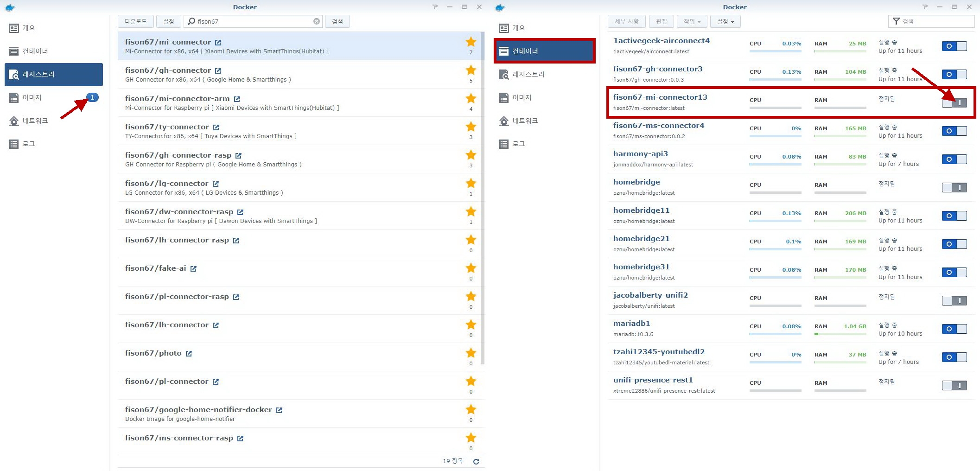980x471 pixels.
Task: Open 레지스트리 in the right window sidebar
Action: click(x=544, y=74)
